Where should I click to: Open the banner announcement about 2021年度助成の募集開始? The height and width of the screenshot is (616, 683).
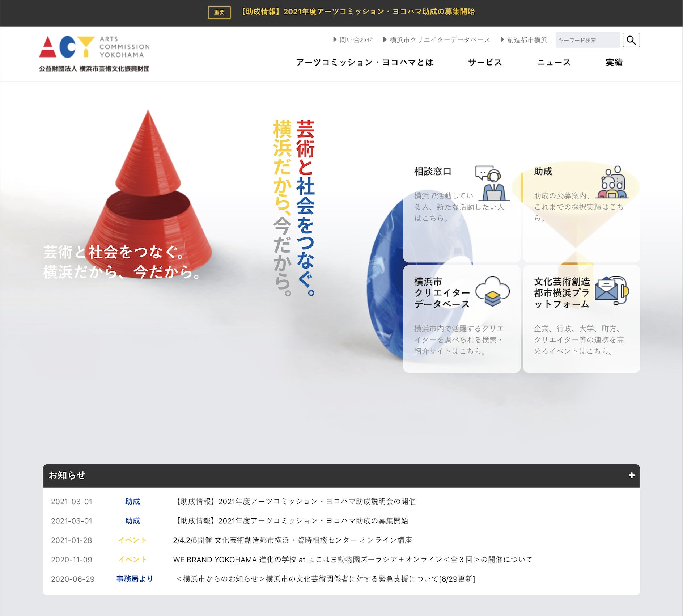click(x=357, y=12)
